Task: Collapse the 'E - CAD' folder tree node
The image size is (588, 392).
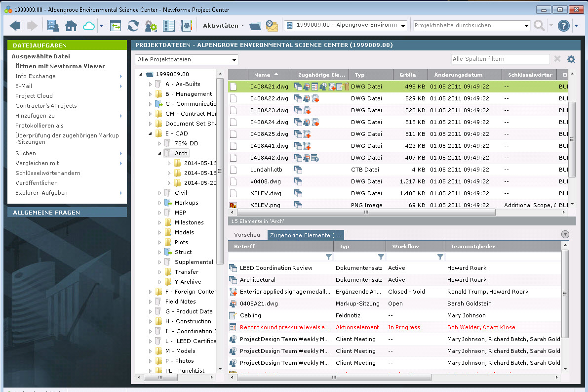Action: point(151,133)
